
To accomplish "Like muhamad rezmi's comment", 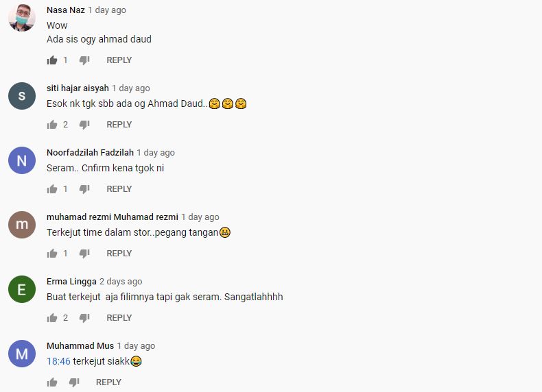I will (52, 253).
